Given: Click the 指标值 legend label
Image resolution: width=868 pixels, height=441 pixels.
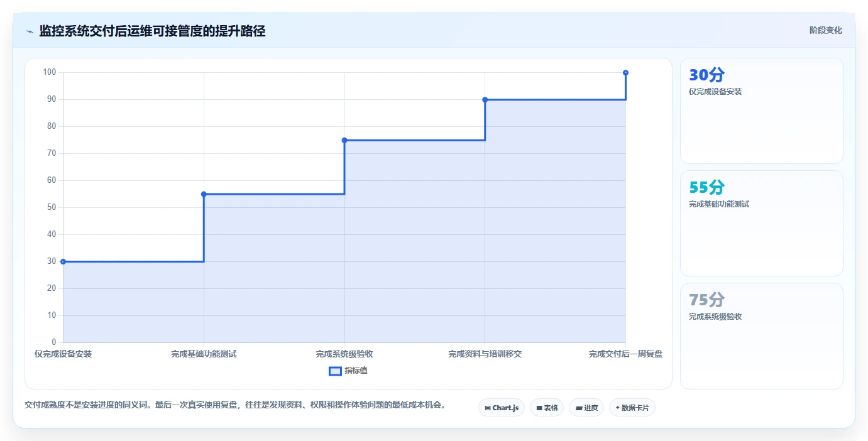Looking at the screenshot, I should tap(356, 371).
